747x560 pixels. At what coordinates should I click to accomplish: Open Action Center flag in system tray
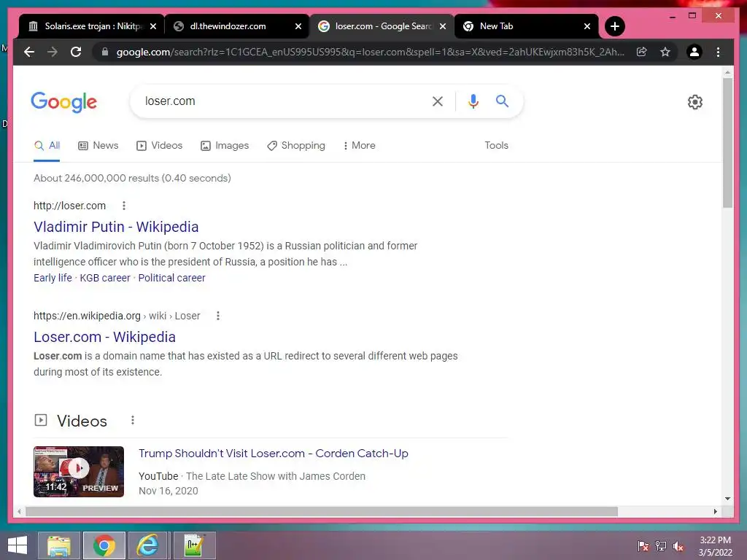pyautogui.click(x=643, y=545)
